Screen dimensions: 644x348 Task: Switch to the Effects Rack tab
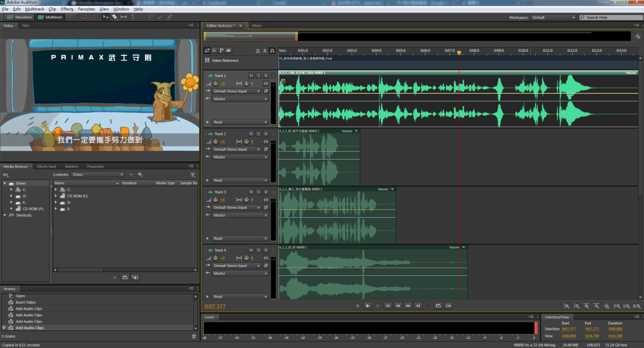tap(46, 166)
